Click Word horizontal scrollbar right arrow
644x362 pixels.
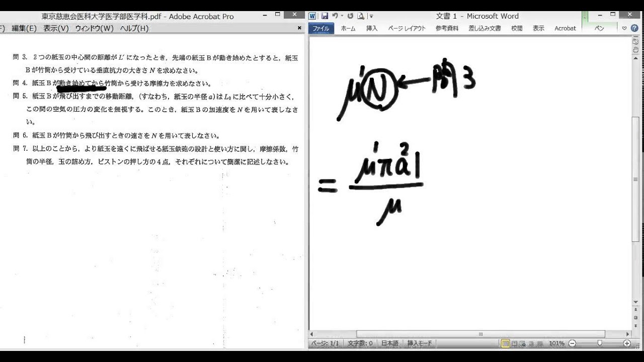627,334
